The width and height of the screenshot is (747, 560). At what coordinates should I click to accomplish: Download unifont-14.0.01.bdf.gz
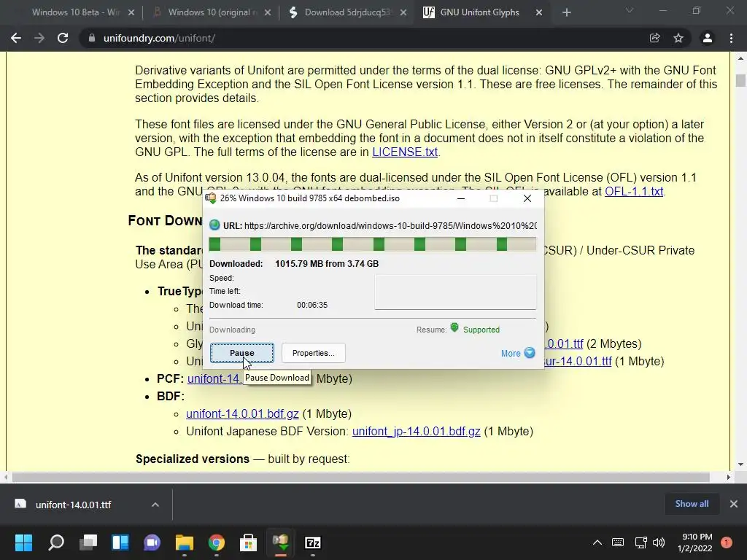[242, 414]
